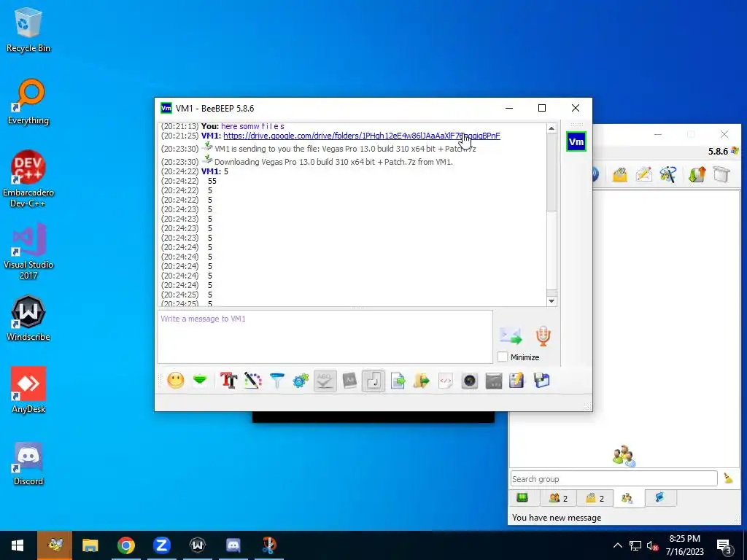The height and width of the screenshot is (560, 747).
Task: Toggle the dictionary book icon
Action: [x=349, y=381]
